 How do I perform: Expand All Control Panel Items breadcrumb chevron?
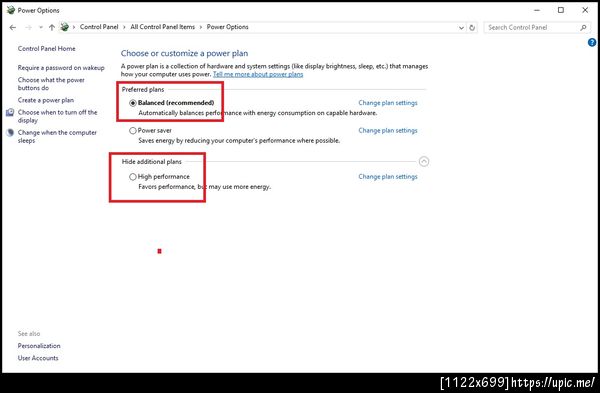click(x=201, y=27)
